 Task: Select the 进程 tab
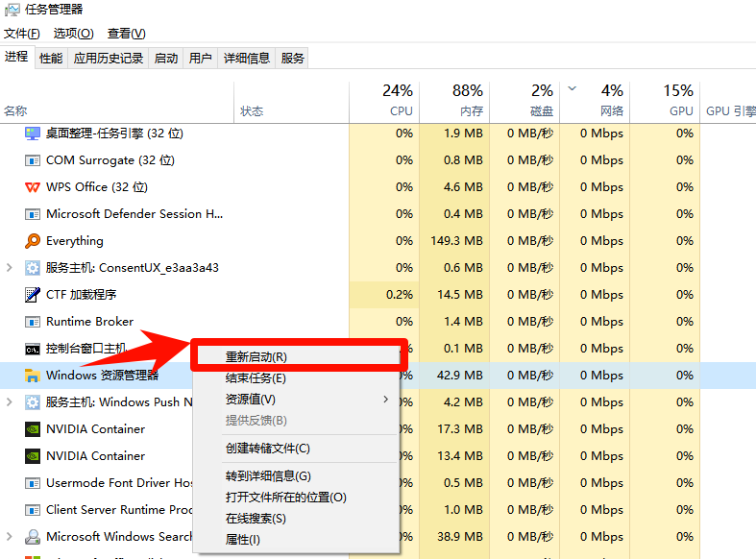(x=16, y=57)
